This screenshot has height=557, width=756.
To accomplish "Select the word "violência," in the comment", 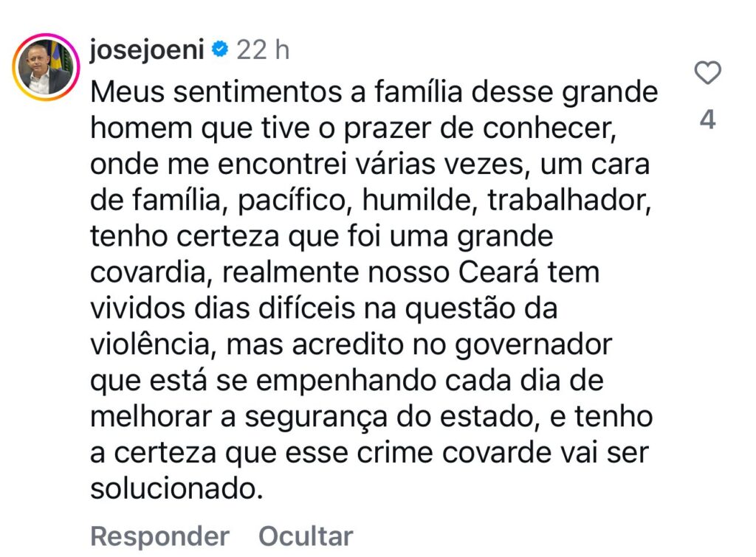I will (154, 345).
